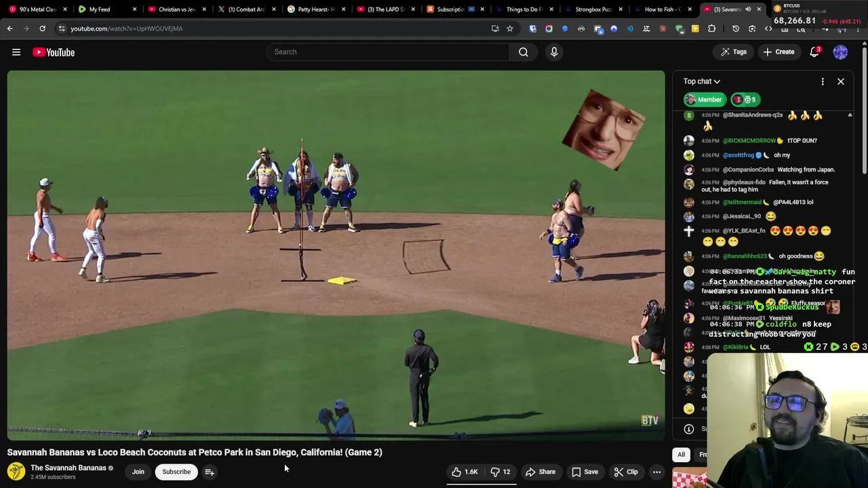Image resolution: width=868 pixels, height=488 pixels.
Task: Open the notifications bell
Action: 814,52
